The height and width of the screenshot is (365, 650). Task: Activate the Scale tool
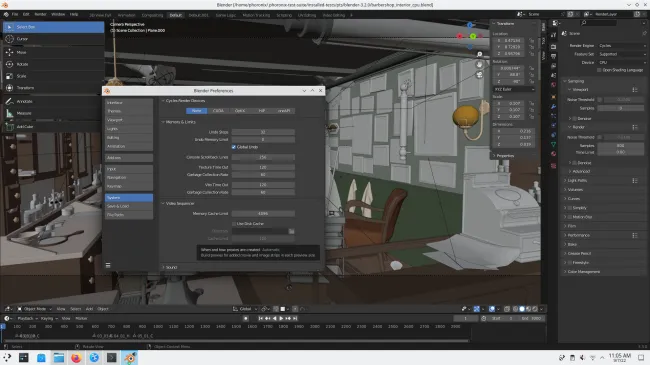(53, 76)
